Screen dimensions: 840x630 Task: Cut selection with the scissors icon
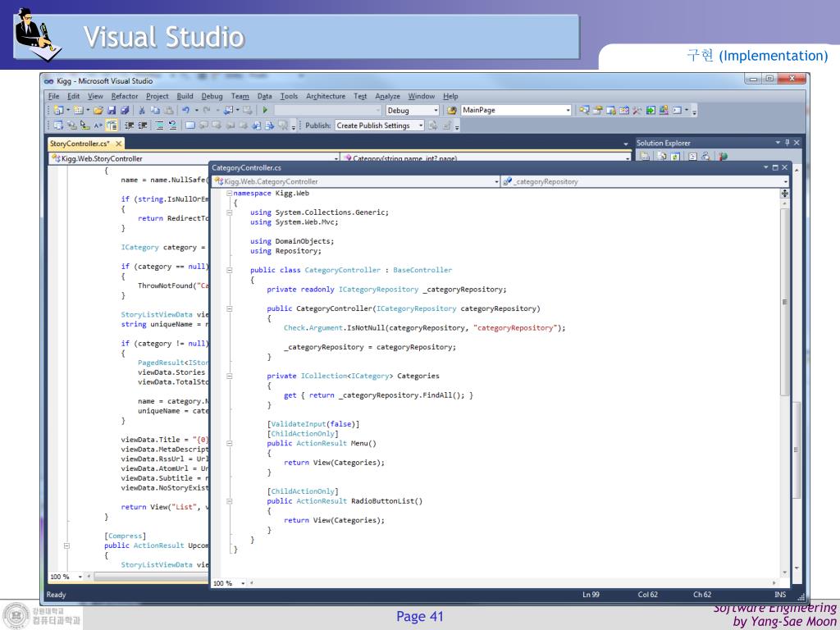(142, 110)
